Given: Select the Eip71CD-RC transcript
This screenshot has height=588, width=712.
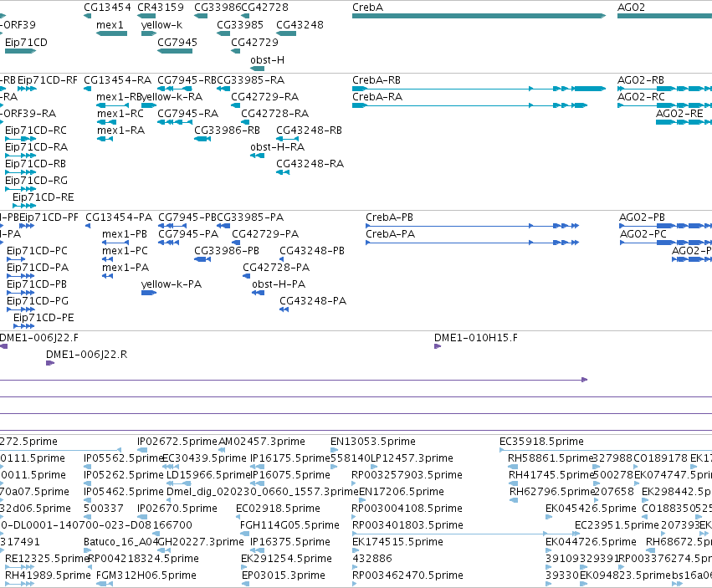Looking at the screenshot, I should [20, 139].
